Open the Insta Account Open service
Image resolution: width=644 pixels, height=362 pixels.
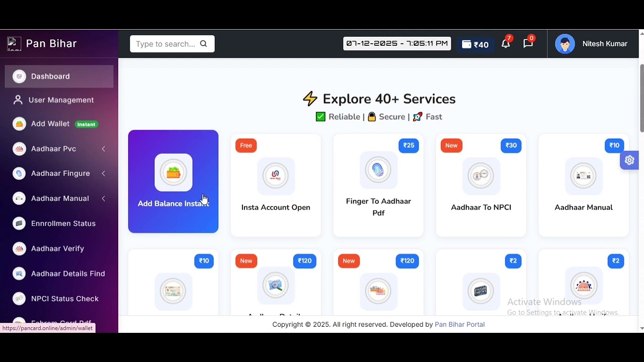tap(276, 185)
